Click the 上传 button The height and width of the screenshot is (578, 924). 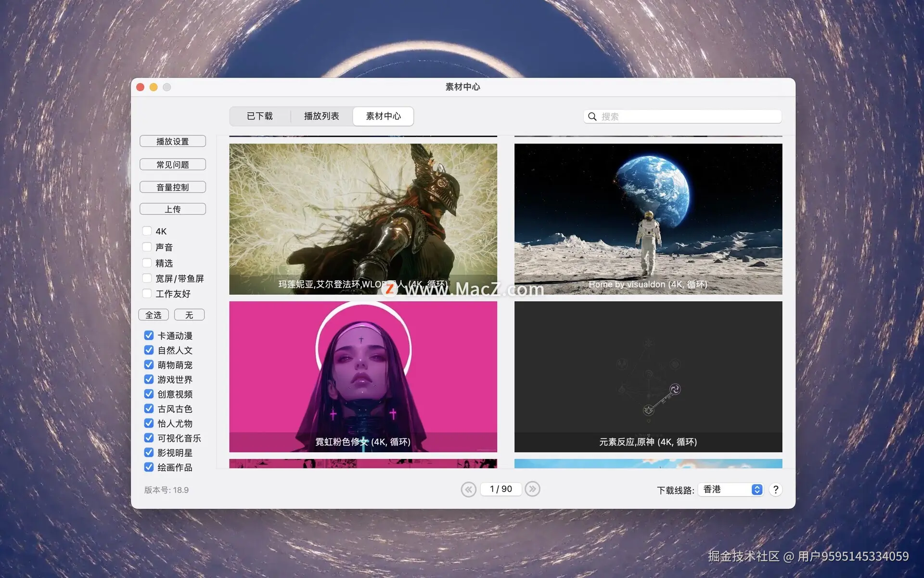click(x=173, y=209)
